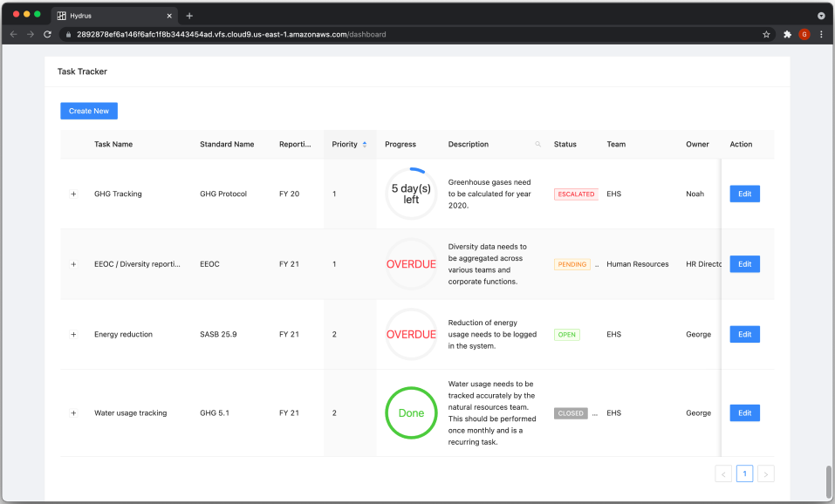Edit the GHG Tracking task

pyautogui.click(x=744, y=194)
